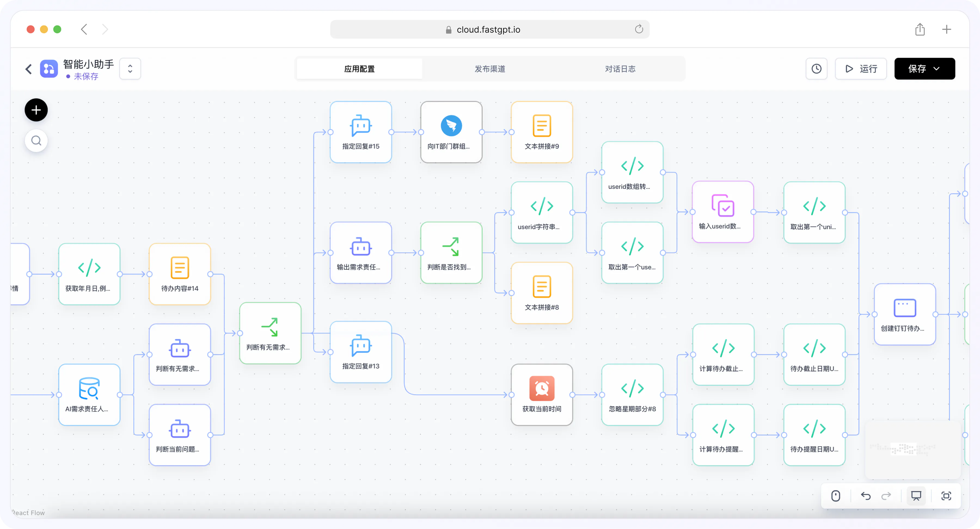980x529 pixels.
Task: Click the 智能小助手 app avatar icon
Action: pos(49,69)
